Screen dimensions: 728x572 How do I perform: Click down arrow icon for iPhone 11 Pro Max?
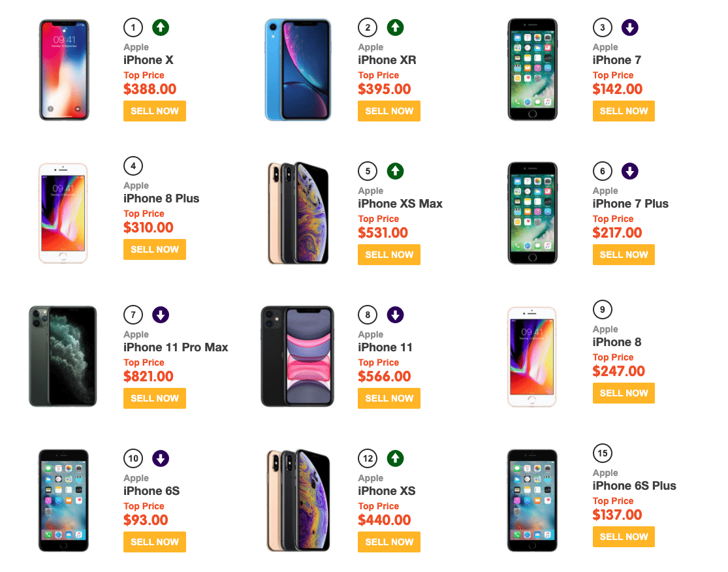(x=161, y=315)
